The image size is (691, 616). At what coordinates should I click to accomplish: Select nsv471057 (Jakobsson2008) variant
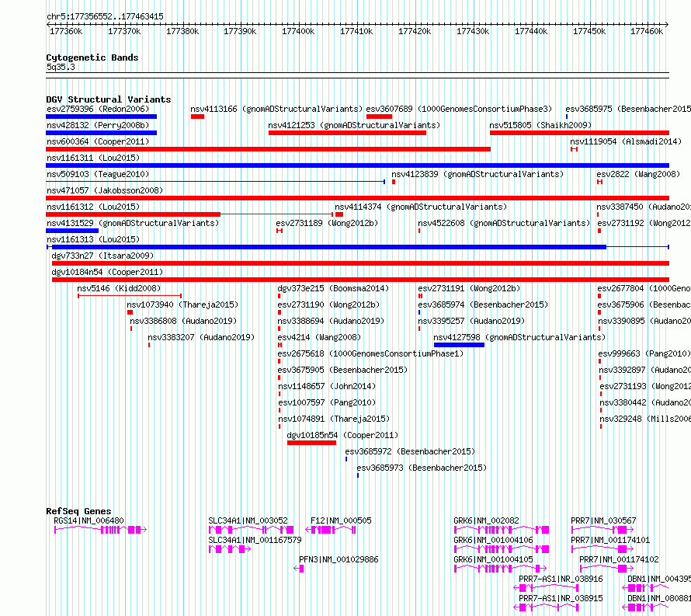point(105,190)
